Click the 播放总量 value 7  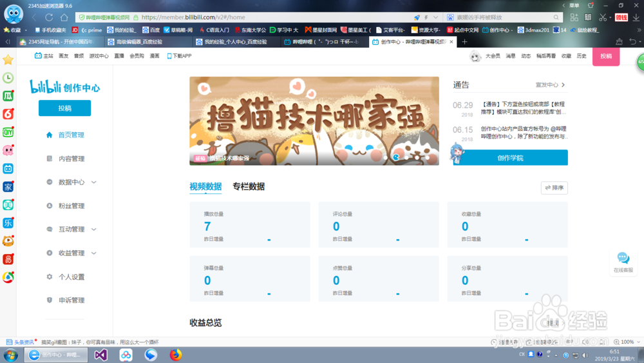207,226
